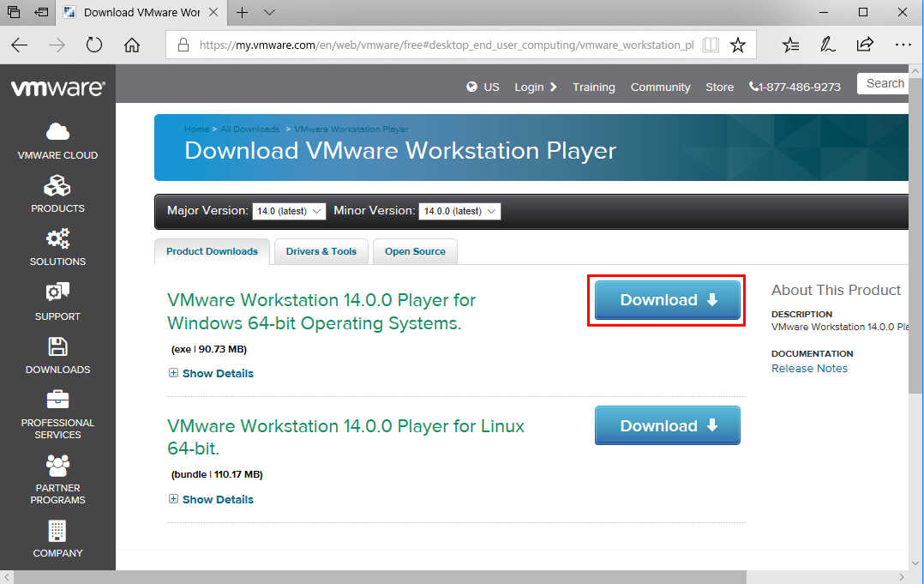Click the vertical page scrollbar thumb
Image resolution: width=924 pixels, height=584 pixels.
coord(915,235)
